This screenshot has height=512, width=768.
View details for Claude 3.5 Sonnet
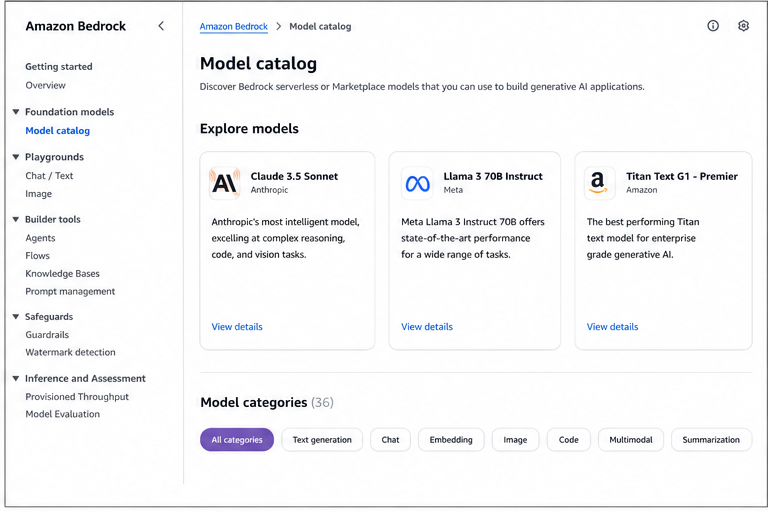237,327
